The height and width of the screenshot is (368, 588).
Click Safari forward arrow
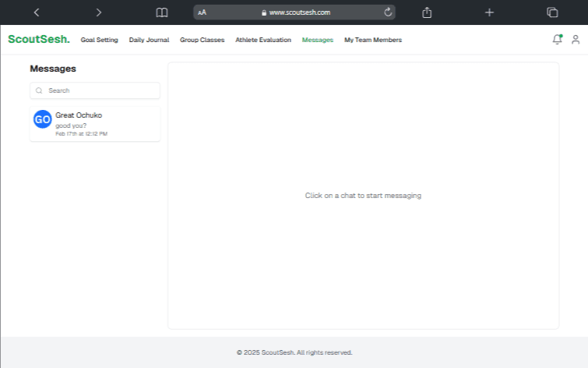click(98, 12)
